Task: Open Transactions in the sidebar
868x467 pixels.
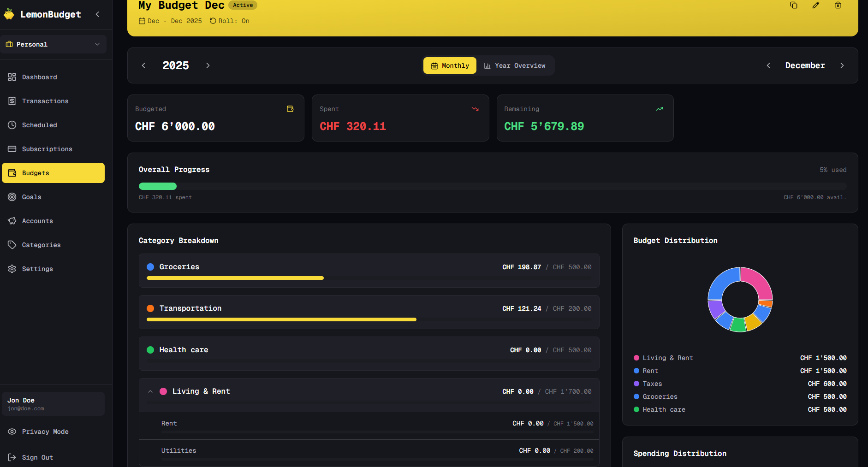Action: (x=45, y=101)
